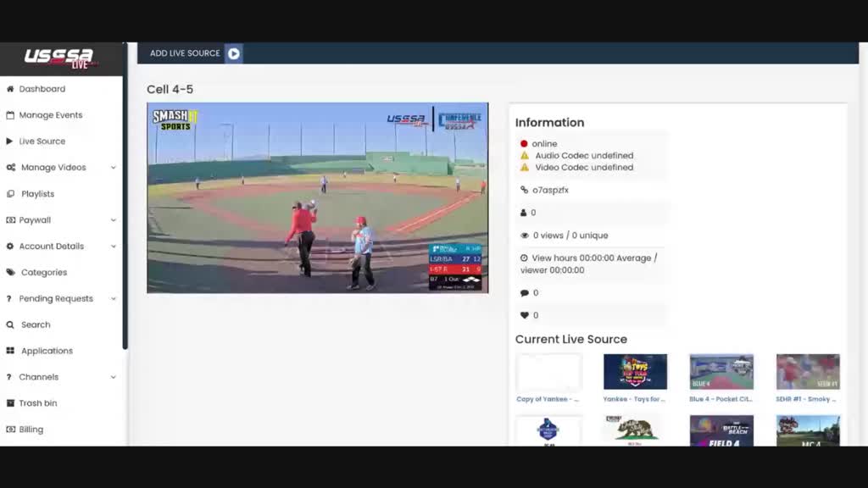Select the Yankee - Toys for Tots thumbnail
Image resolution: width=868 pixels, height=488 pixels.
(635, 372)
